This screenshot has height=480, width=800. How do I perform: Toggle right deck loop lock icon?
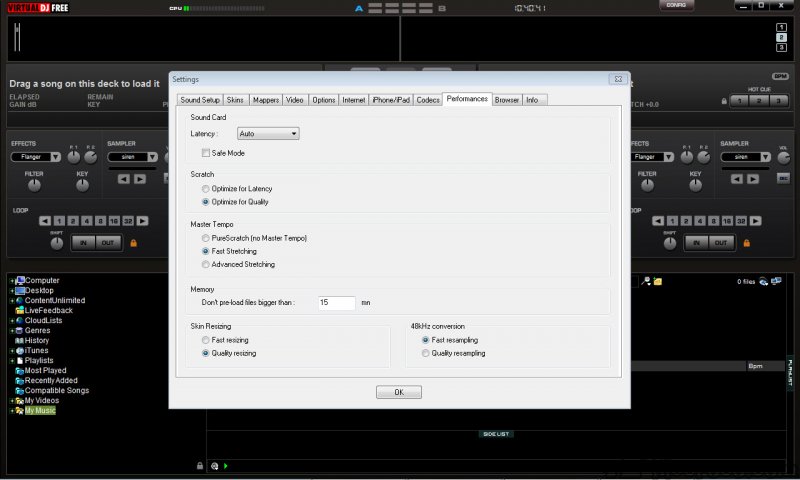(746, 243)
